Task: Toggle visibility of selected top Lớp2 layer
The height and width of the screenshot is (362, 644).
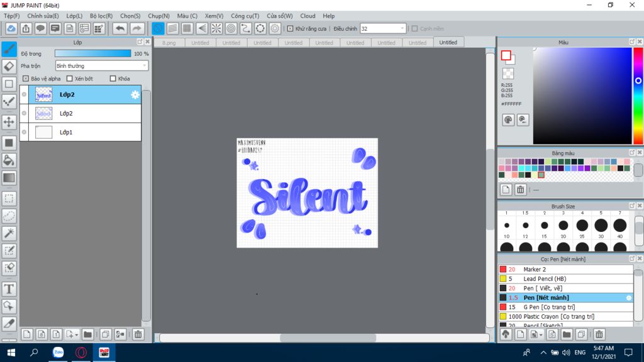Action: click(x=25, y=94)
